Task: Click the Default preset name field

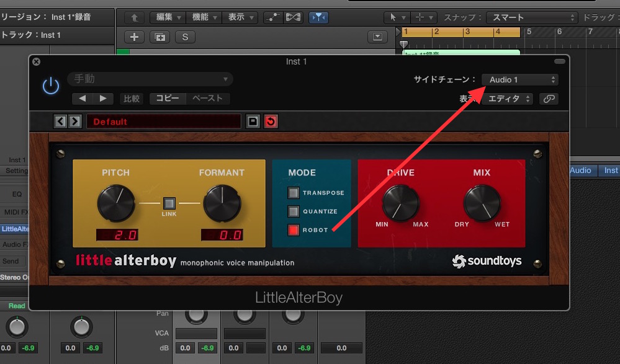Action: click(x=164, y=122)
